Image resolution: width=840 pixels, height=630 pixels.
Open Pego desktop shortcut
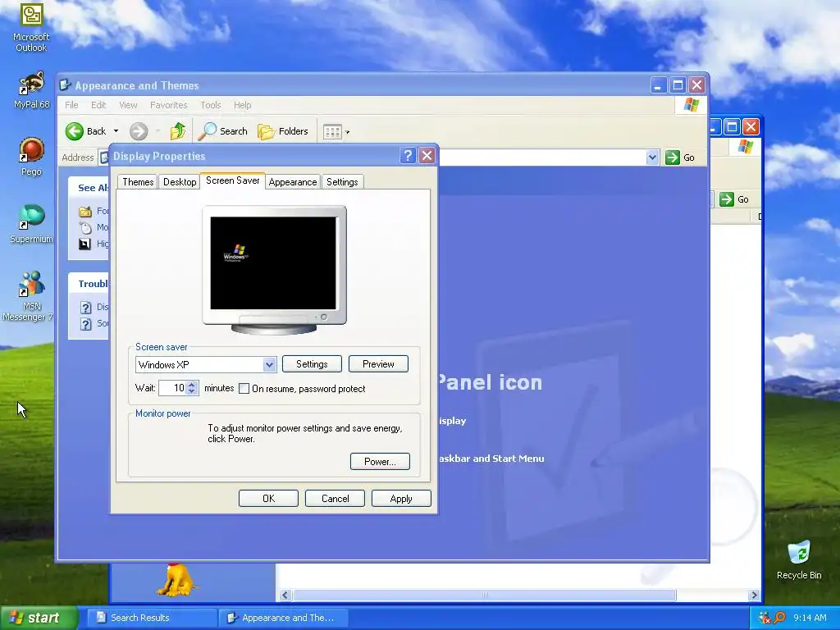tap(31, 157)
